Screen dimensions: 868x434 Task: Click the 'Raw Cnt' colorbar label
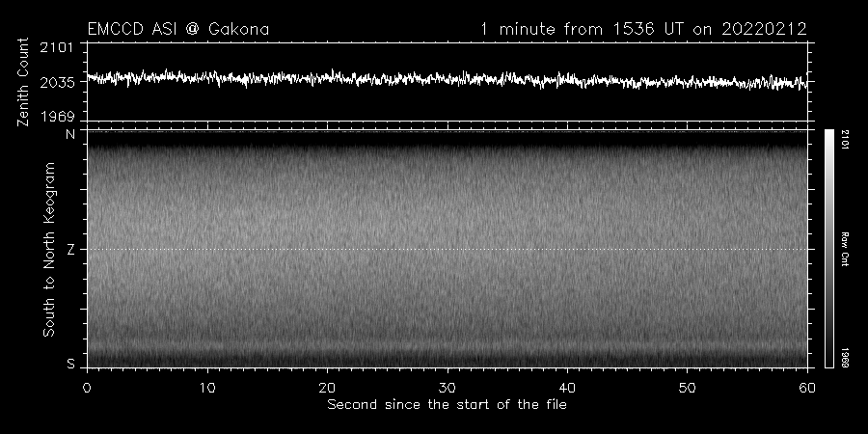tap(845, 249)
